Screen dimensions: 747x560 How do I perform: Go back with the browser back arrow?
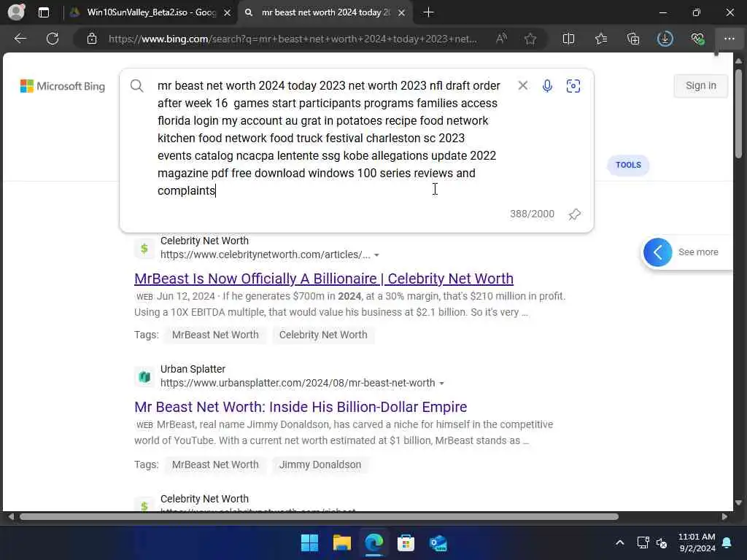point(20,39)
